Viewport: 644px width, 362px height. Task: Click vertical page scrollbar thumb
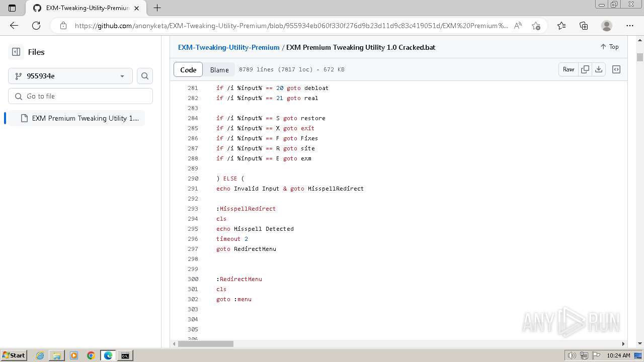coord(640,57)
